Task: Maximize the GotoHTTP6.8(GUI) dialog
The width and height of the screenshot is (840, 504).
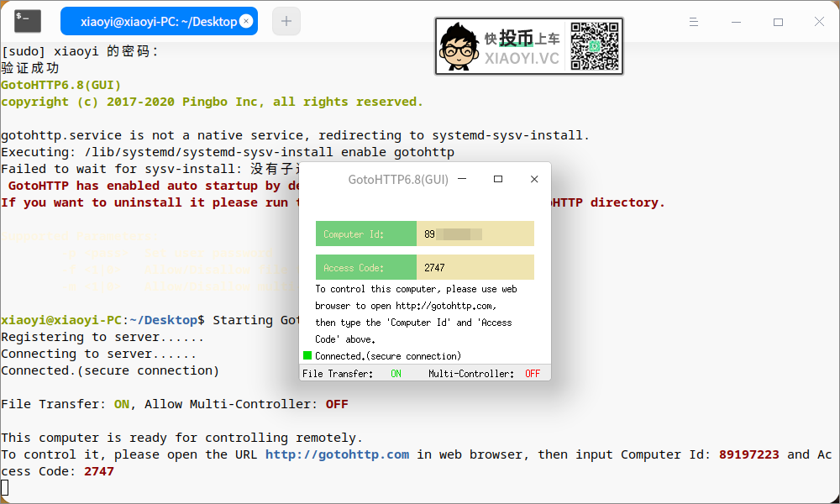Action: (x=497, y=179)
